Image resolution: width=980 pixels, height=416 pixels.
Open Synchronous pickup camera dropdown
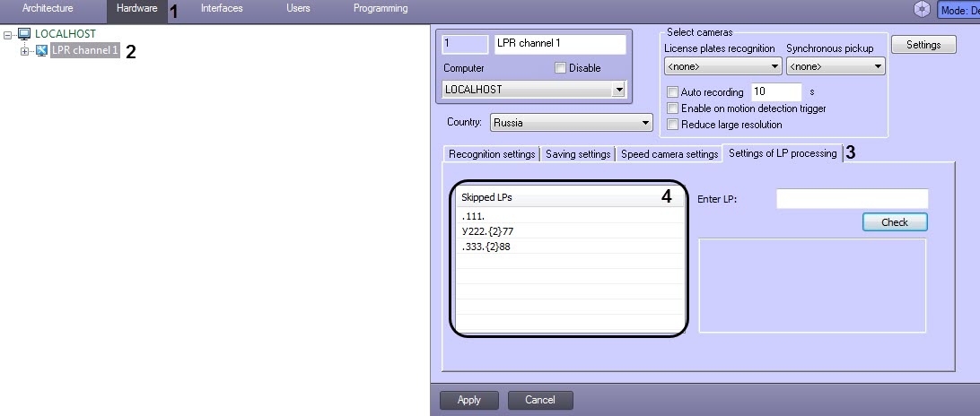[x=836, y=66]
